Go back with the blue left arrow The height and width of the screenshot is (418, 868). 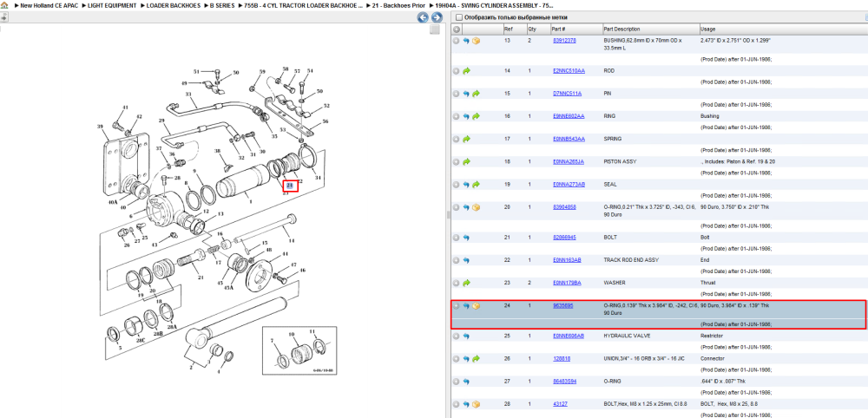click(x=423, y=17)
